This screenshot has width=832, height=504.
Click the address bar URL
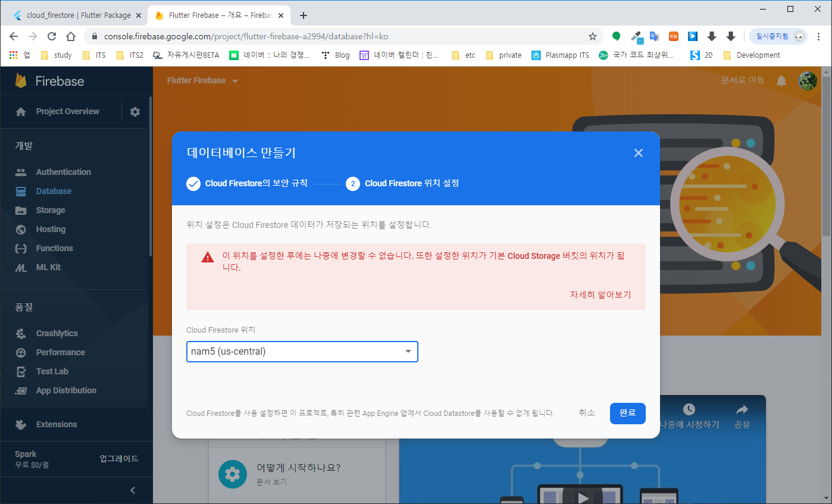coord(246,36)
